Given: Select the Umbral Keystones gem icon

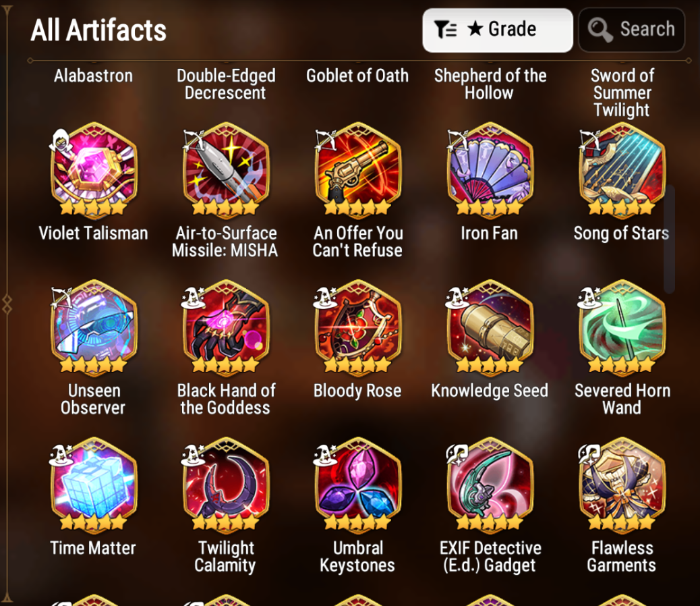Looking at the screenshot, I should pyautogui.click(x=357, y=485).
